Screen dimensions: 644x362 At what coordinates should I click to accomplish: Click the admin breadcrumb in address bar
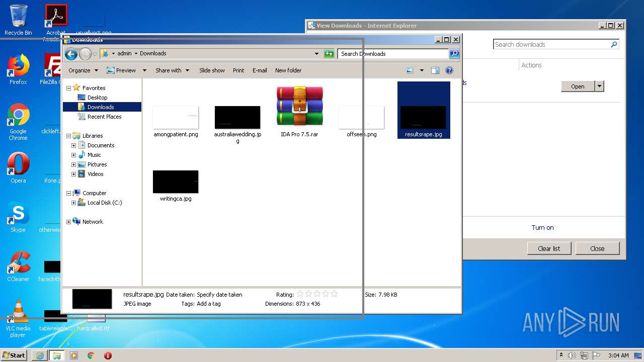(124, 54)
